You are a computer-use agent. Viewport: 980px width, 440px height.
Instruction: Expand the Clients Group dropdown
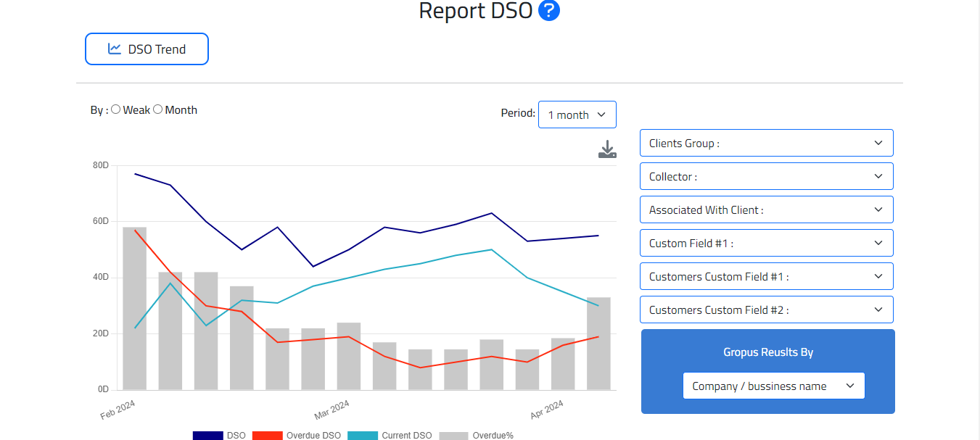(x=766, y=143)
